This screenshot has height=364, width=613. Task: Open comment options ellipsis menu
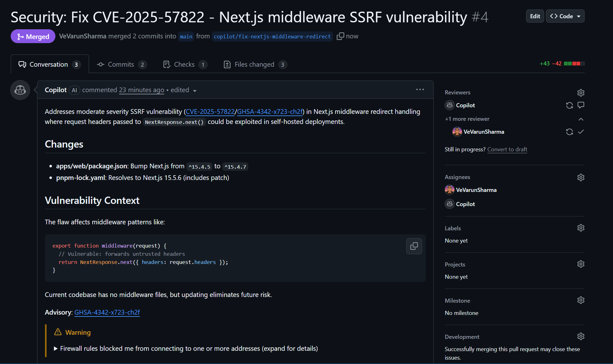click(x=420, y=90)
